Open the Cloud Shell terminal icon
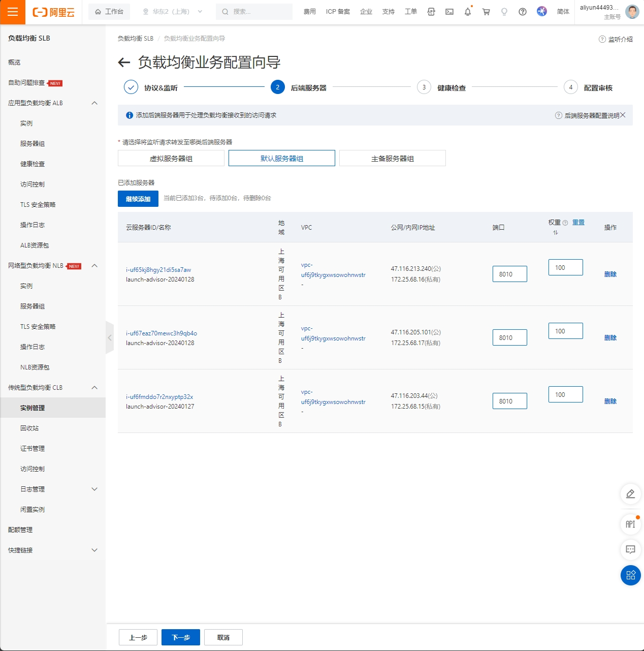This screenshot has width=644, height=651. [x=449, y=12]
